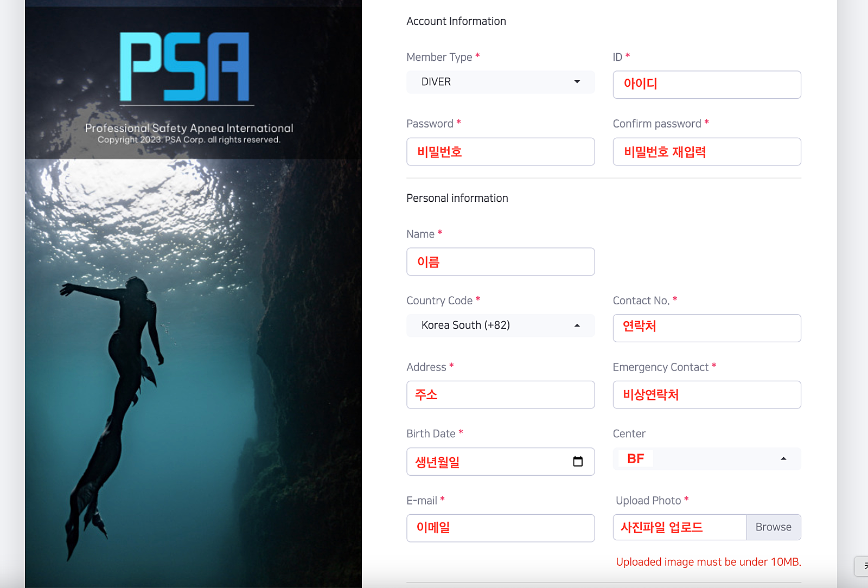Click the 'Personal information' heading
Image resolution: width=868 pixels, height=588 pixels.
tap(457, 198)
